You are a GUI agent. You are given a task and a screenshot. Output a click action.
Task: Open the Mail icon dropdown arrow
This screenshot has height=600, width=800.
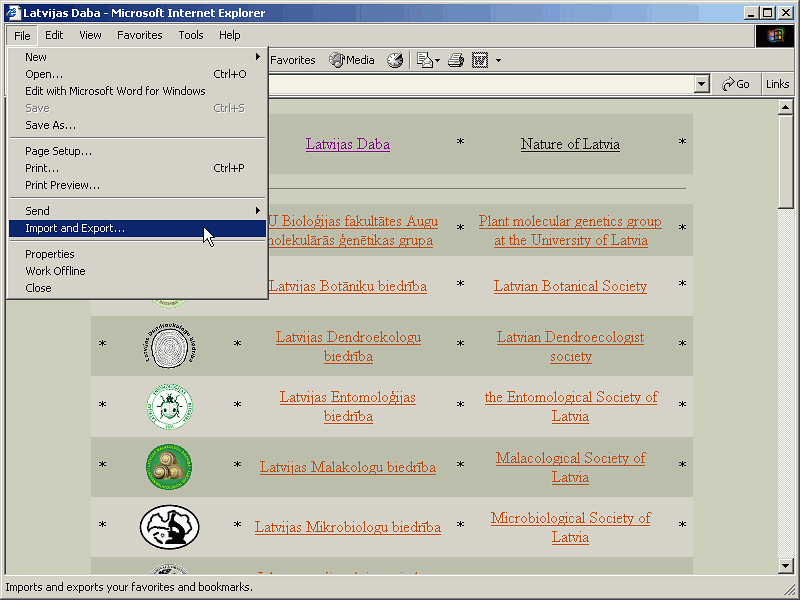(x=437, y=61)
